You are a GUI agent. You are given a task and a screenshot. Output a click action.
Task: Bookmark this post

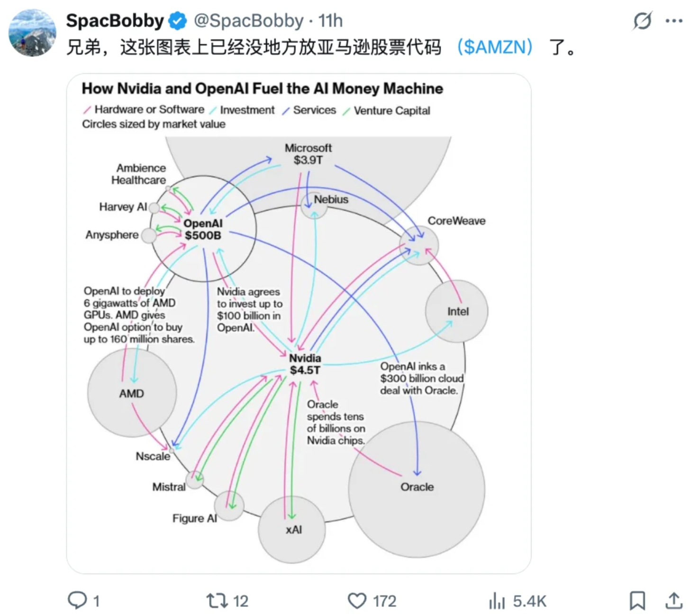637,601
